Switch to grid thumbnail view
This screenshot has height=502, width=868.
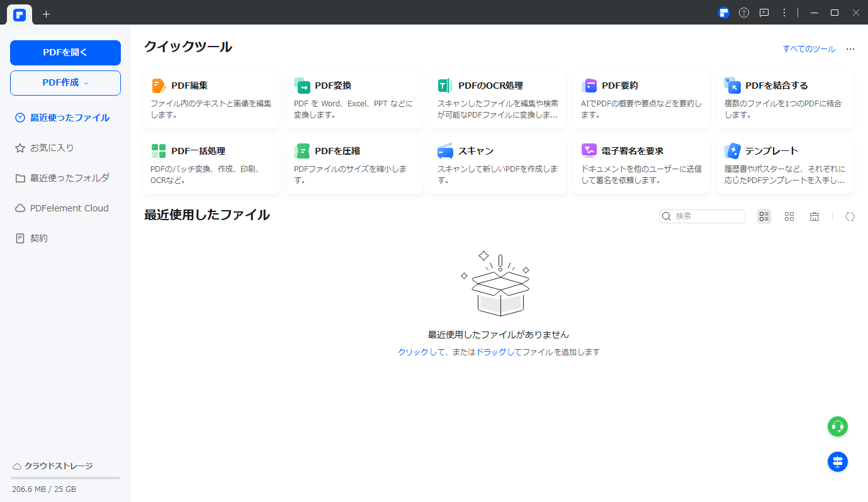point(789,216)
